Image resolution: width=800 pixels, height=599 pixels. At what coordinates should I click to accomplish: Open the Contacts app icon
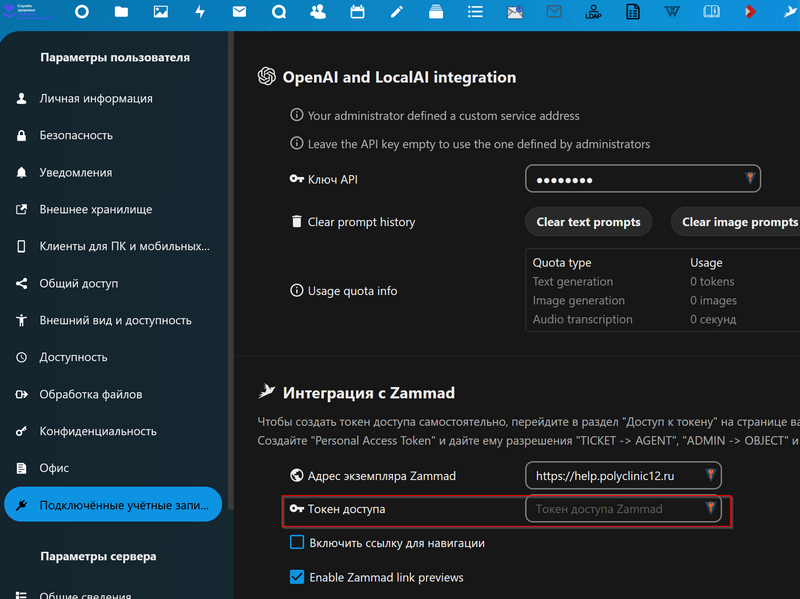click(318, 12)
